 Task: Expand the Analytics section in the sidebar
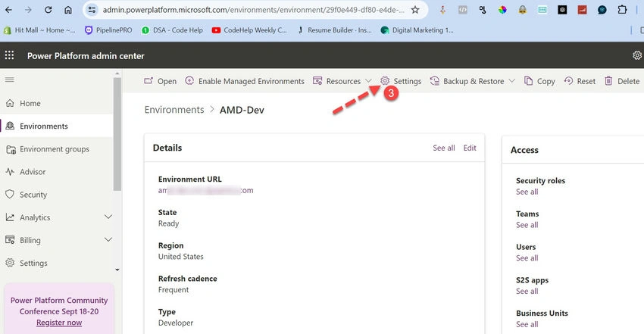point(108,217)
